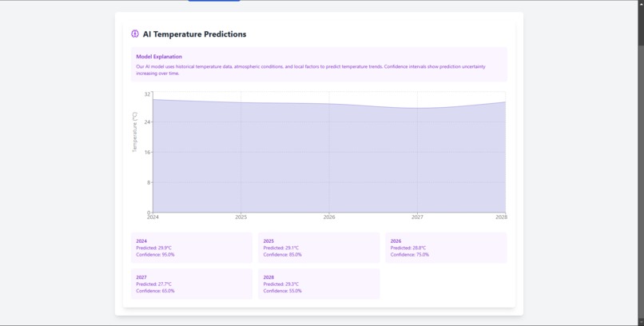Click the 2026 x-axis label
Viewport: 644px width, 326px height.
click(329, 217)
